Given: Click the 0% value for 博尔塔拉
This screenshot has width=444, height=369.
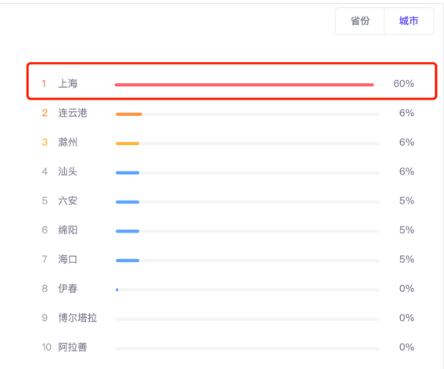Looking at the screenshot, I should 407,318.
